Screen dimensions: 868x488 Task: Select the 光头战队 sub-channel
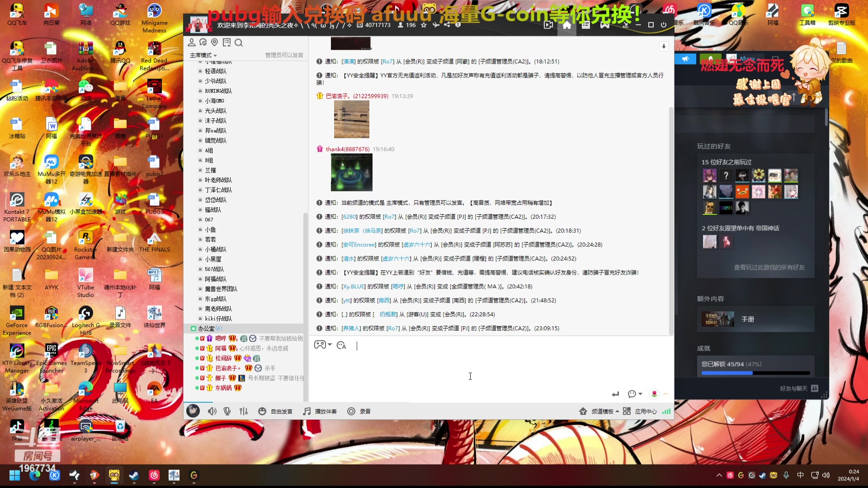pyautogui.click(x=216, y=111)
